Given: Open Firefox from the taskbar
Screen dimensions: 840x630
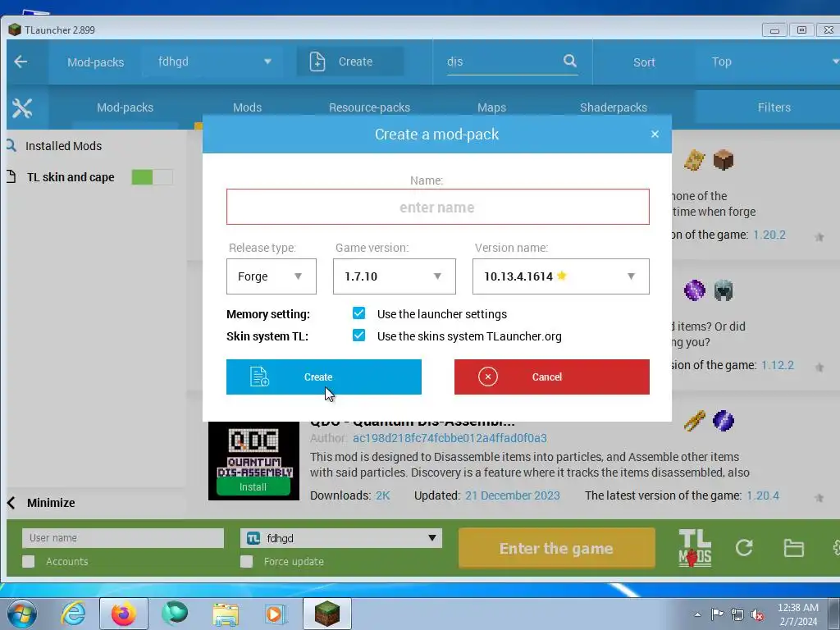Looking at the screenshot, I should tap(123, 614).
